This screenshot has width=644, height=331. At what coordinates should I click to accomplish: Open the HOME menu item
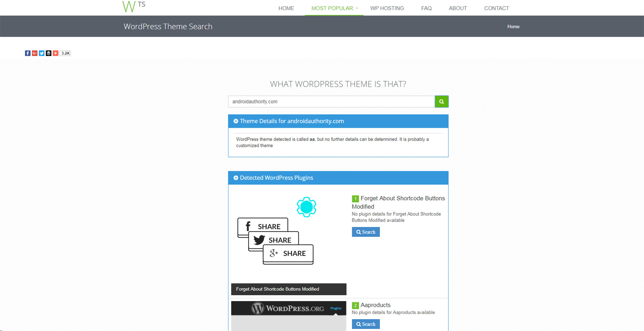[x=286, y=8]
